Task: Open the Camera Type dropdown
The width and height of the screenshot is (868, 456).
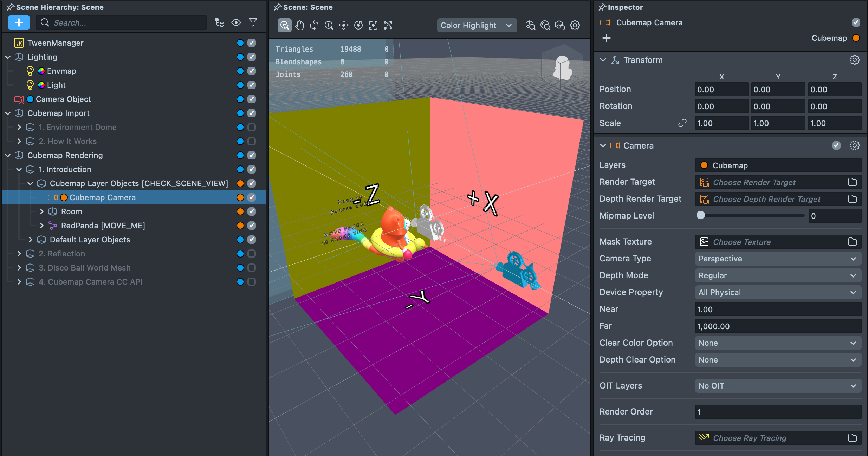Action: click(778, 259)
